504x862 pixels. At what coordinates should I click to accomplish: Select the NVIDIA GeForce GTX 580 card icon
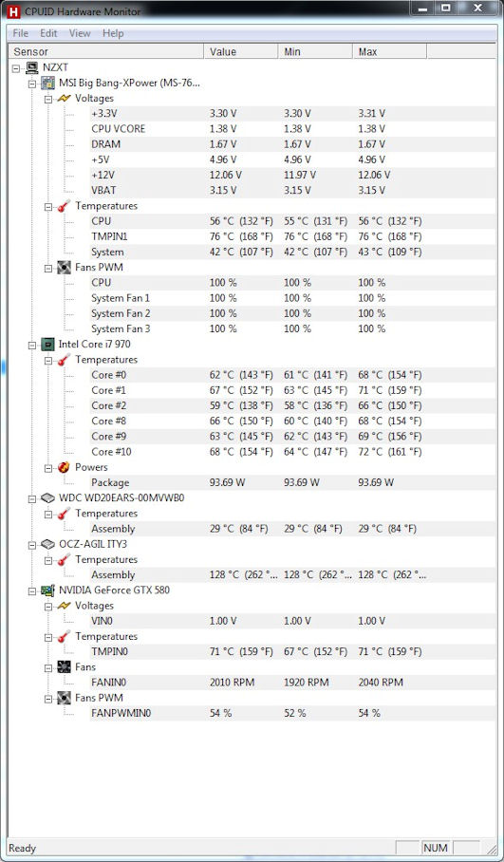coord(48,590)
